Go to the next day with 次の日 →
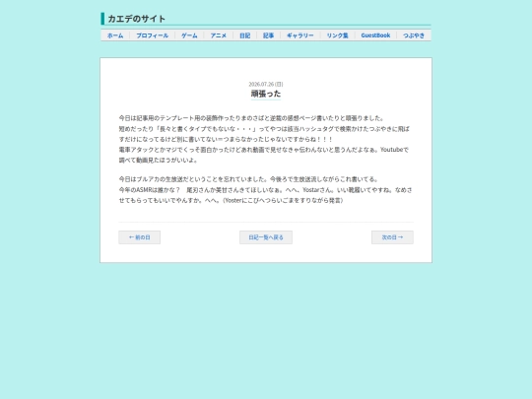 point(392,237)
